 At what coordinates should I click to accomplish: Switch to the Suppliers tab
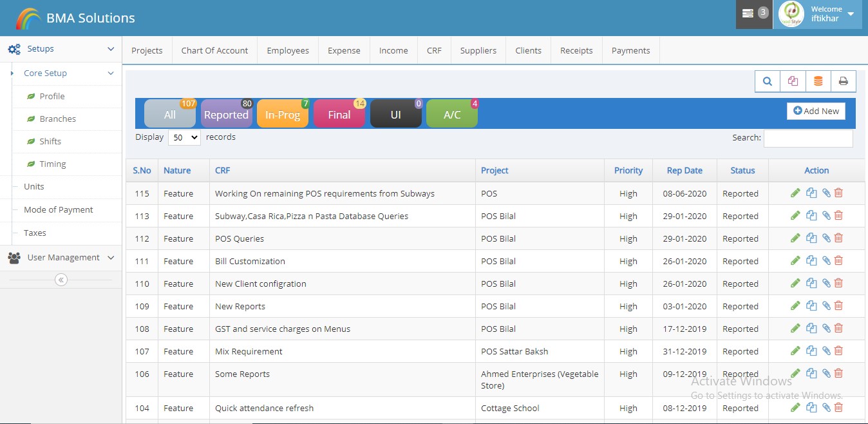click(478, 51)
